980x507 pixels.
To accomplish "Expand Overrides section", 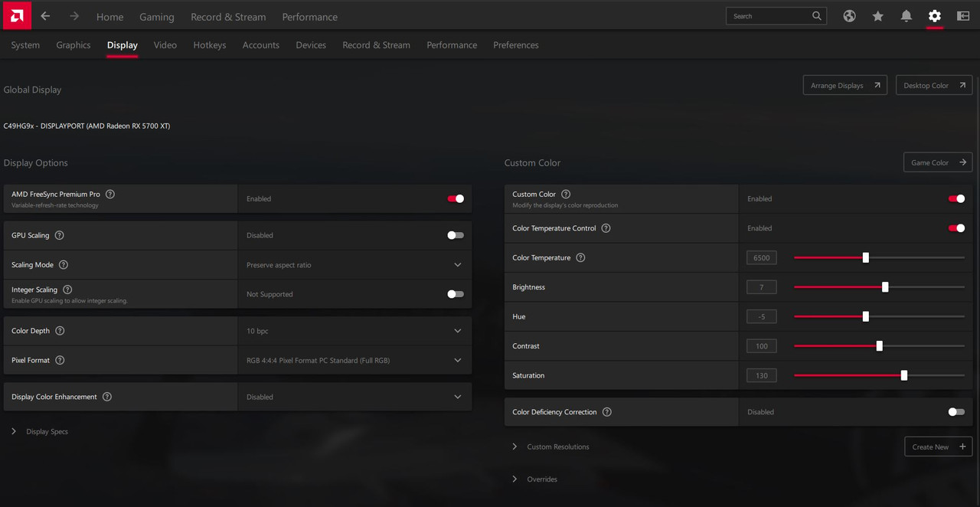I will coord(535,479).
